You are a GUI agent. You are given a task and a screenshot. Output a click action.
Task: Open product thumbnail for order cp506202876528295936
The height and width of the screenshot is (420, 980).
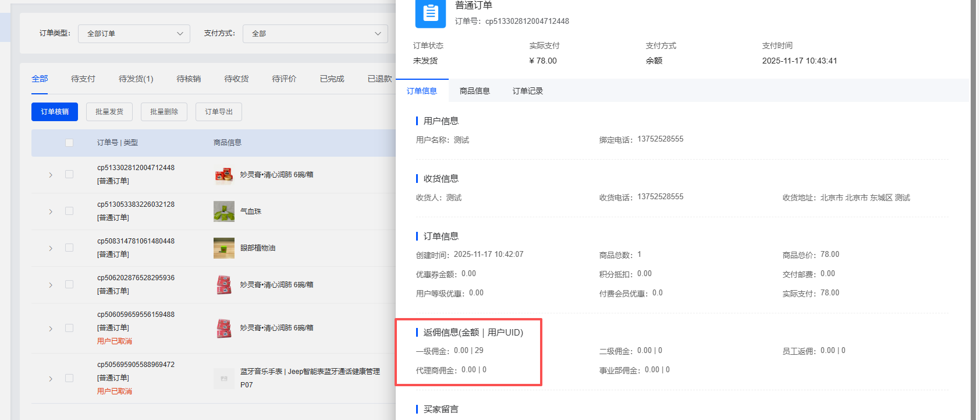pyautogui.click(x=224, y=285)
